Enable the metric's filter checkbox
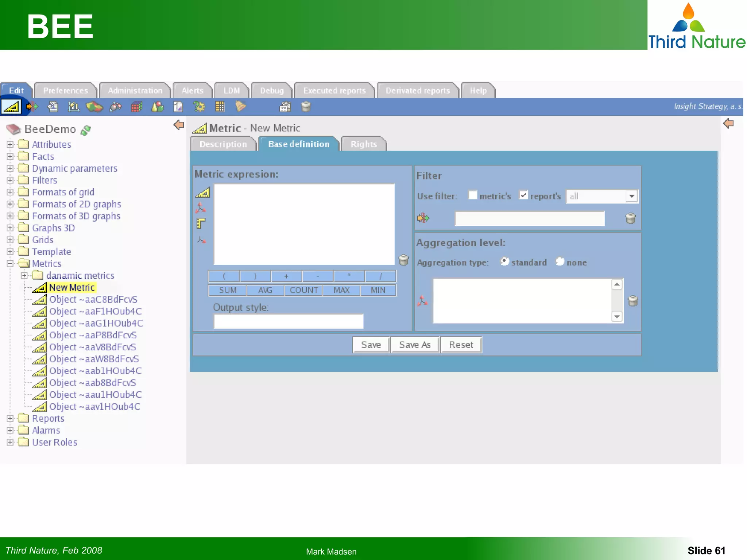The width and height of the screenshot is (747, 560). point(473,195)
